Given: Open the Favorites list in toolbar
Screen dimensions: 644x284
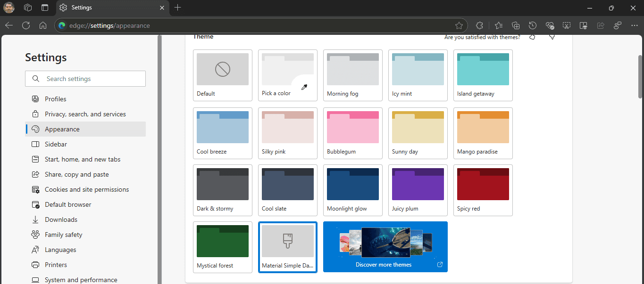Looking at the screenshot, I should point(499,25).
